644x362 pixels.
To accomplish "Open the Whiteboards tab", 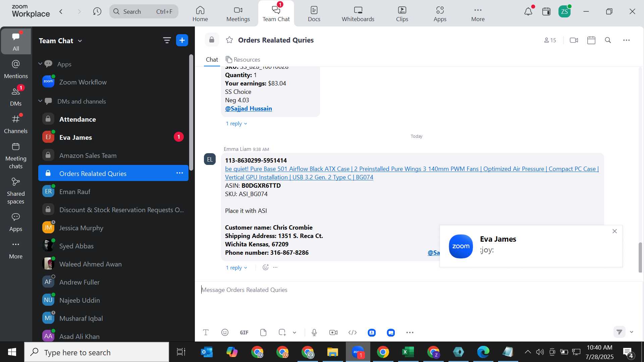I will coord(358,14).
